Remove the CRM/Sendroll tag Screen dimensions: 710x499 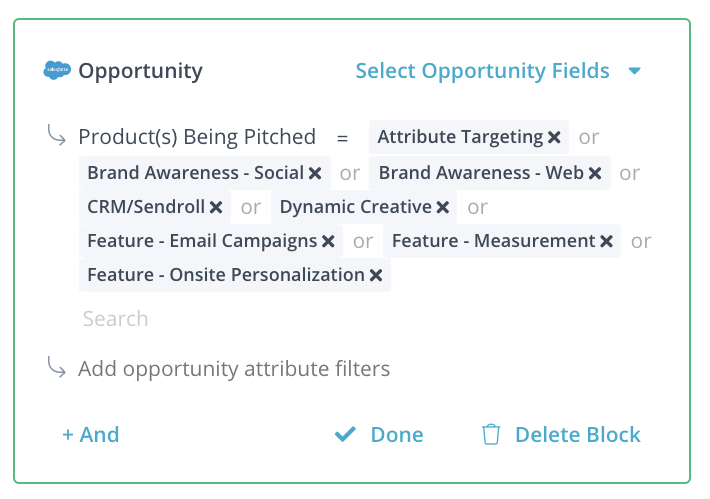[216, 207]
